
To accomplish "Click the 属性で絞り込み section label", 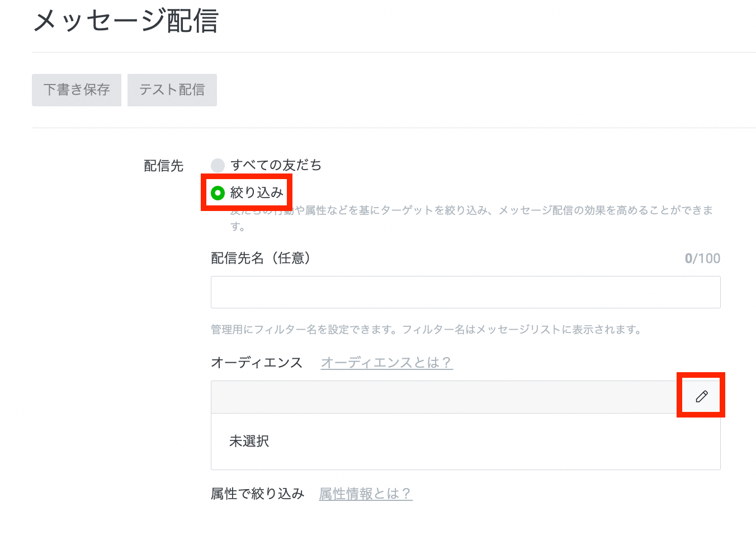I will (257, 494).
